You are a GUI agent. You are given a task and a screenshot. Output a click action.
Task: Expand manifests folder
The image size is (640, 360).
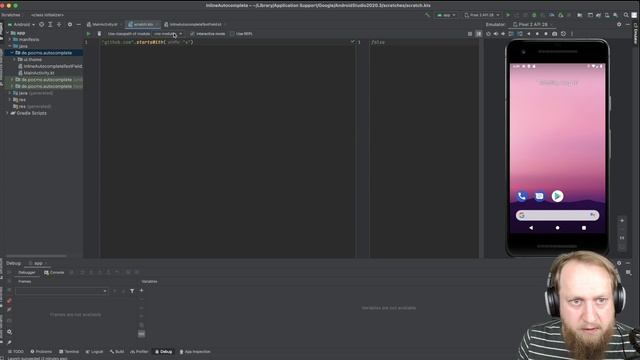click(10, 40)
